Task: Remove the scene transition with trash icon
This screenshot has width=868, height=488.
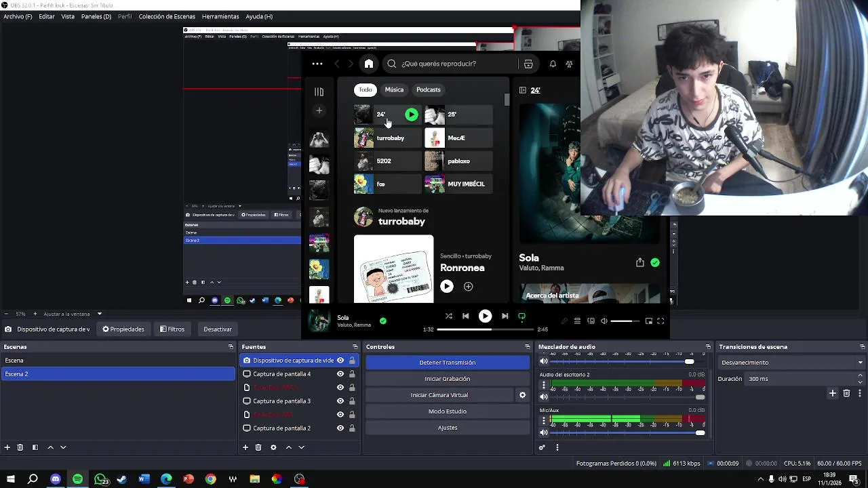Action: pos(846,393)
